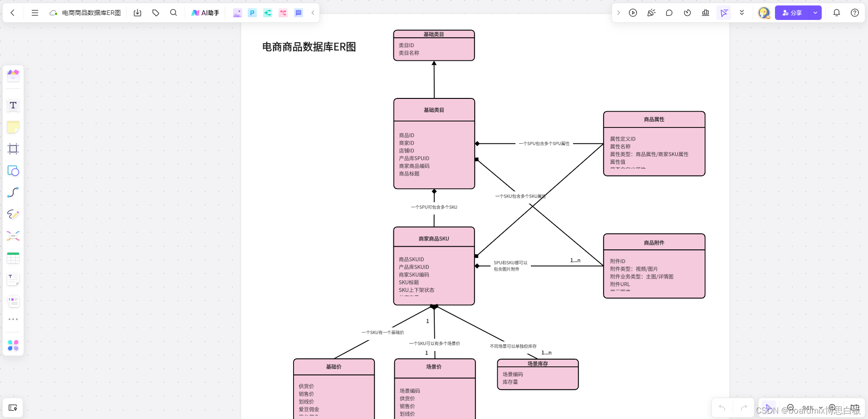Select the sticky note tool

(x=13, y=127)
